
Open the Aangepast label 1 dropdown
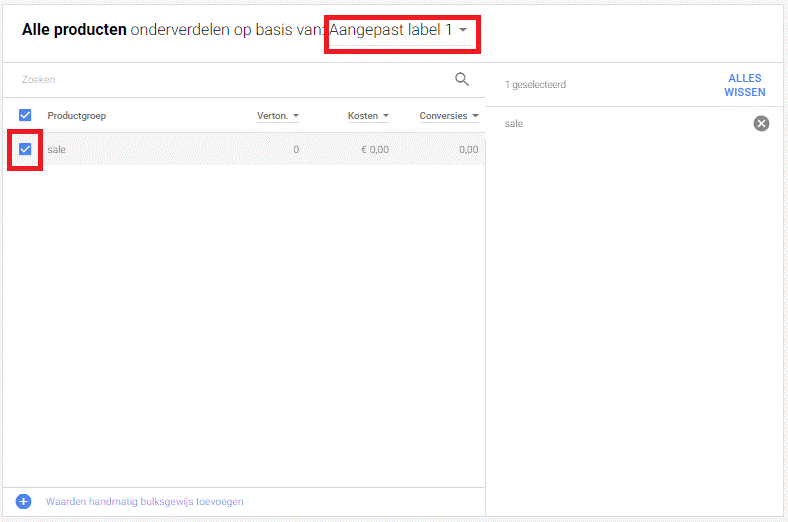pos(400,30)
